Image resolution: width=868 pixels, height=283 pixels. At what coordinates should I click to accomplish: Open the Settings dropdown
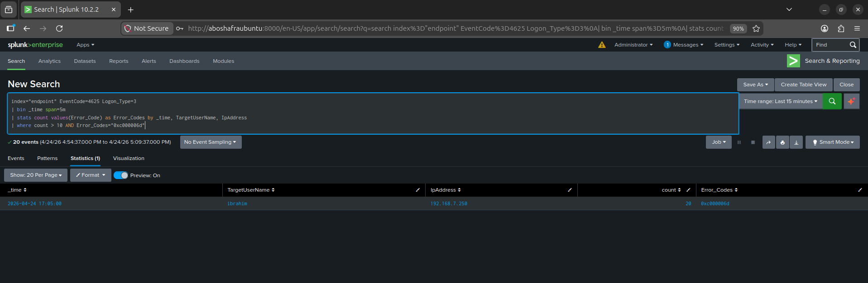[x=727, y=45]
